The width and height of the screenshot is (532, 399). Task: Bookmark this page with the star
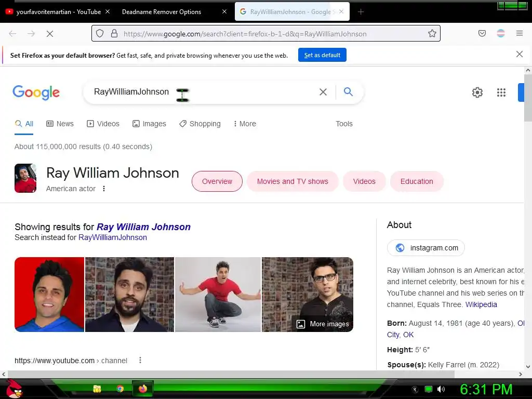click(x=432, y=33)
